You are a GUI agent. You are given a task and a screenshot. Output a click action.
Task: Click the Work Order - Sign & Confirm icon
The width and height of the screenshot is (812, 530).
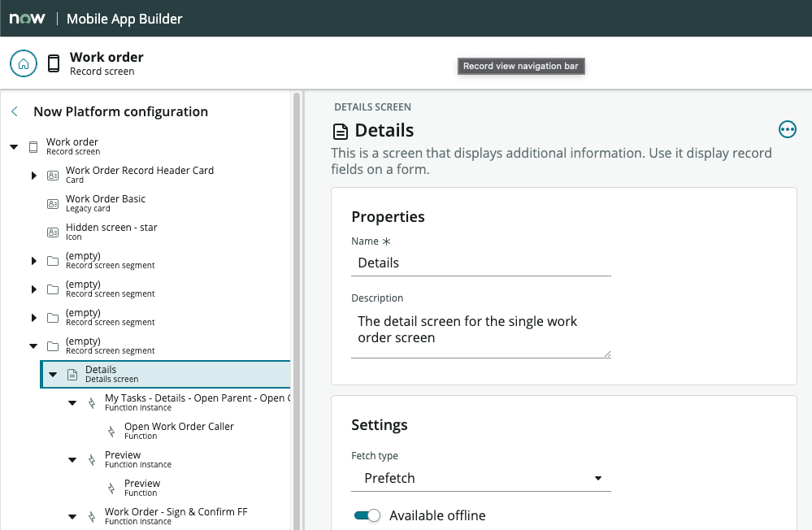[92, 517]
